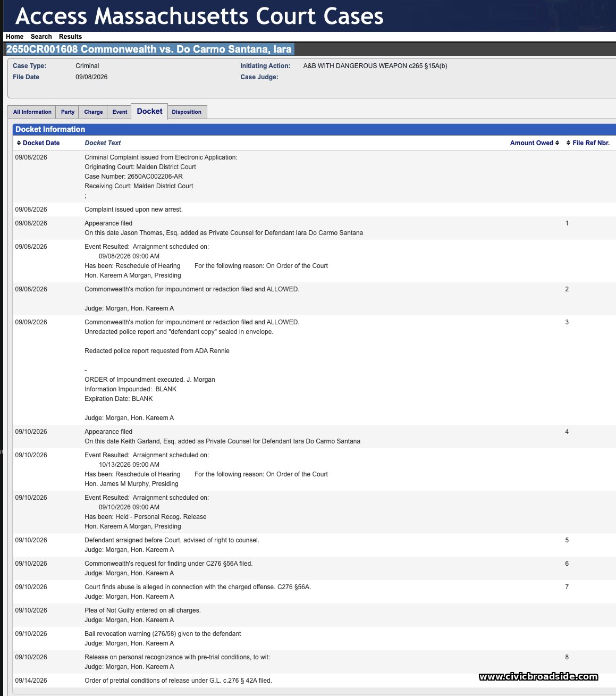The width and height of the screenshot is (616, 696).
Task: Click file ref number 4
Action: pyautogui.click(x=567, y=432)
